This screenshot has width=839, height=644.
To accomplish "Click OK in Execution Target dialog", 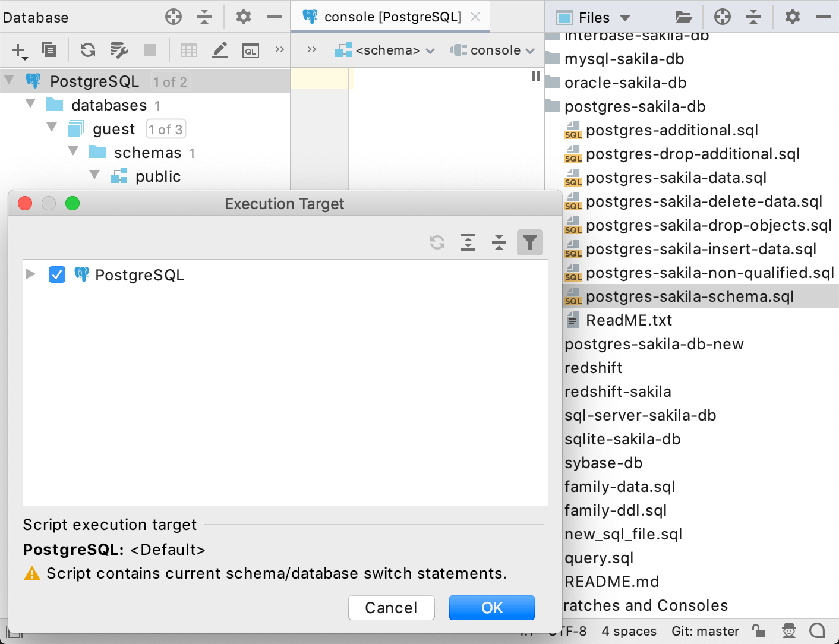I will [x=492, y=608].
